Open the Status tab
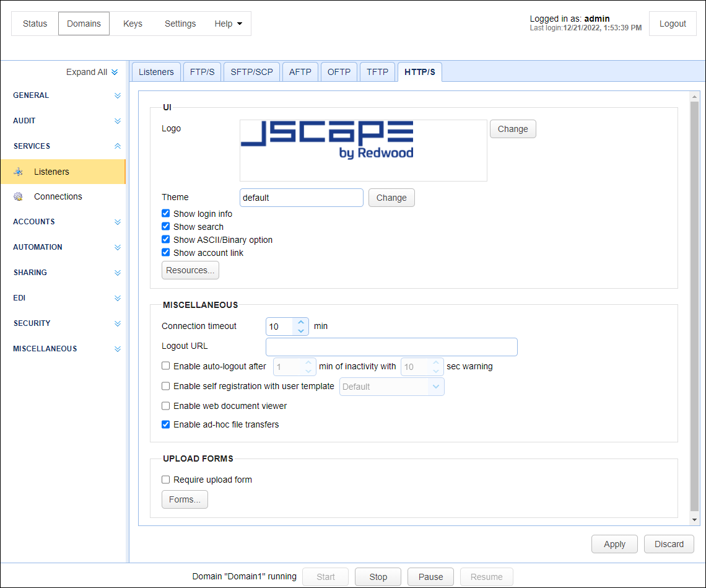This screenshot has width=706, height=588. click(35, 24)
